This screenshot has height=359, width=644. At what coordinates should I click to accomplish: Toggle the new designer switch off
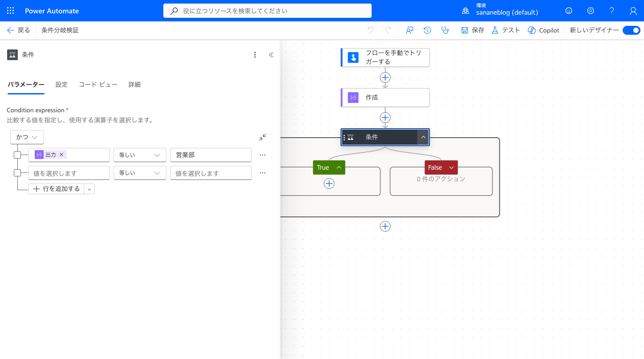click(x=631, y=30)
